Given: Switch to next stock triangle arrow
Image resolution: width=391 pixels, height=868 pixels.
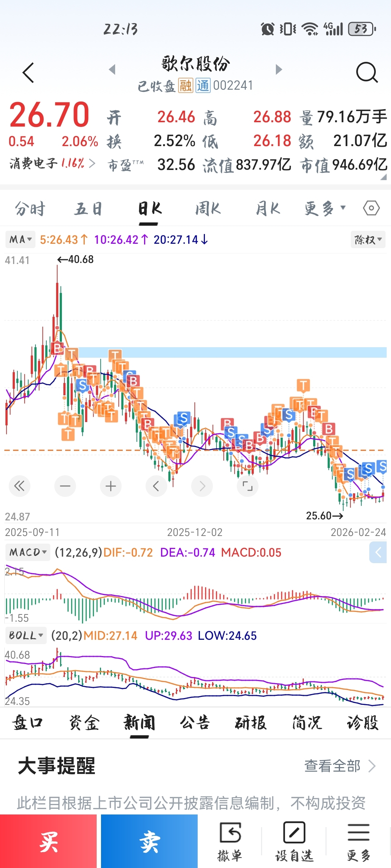Looking at the screenshot, I should click(278, 69).
